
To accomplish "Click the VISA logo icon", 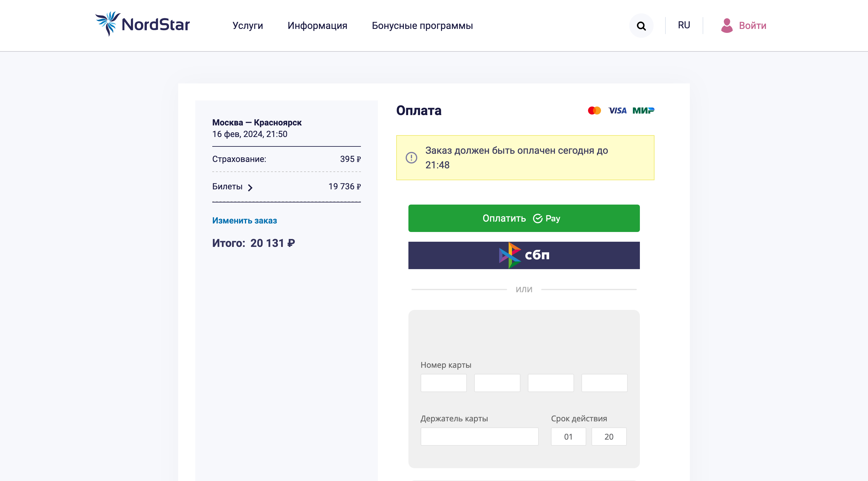I will (x=617, y=111).
